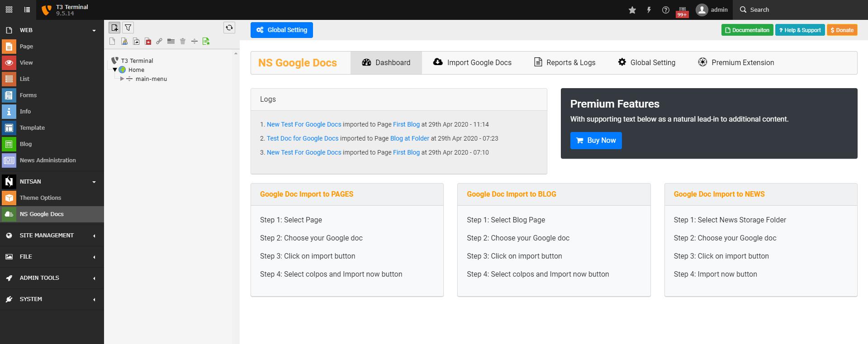The image size is (868, 344).
Task: Click the flush caches lightning icon
Action: [x=649, y=10]
